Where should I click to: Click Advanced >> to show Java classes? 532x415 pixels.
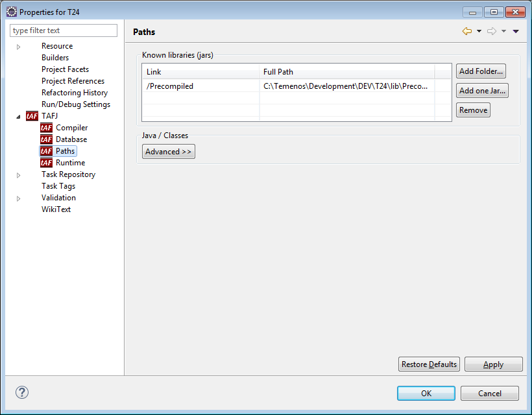pos(169,152)
